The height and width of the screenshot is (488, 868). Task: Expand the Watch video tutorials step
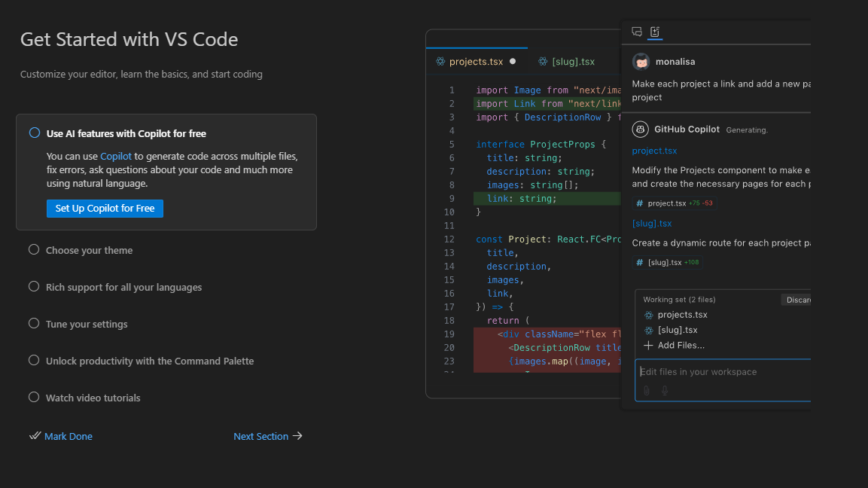[x=93, y=398]
